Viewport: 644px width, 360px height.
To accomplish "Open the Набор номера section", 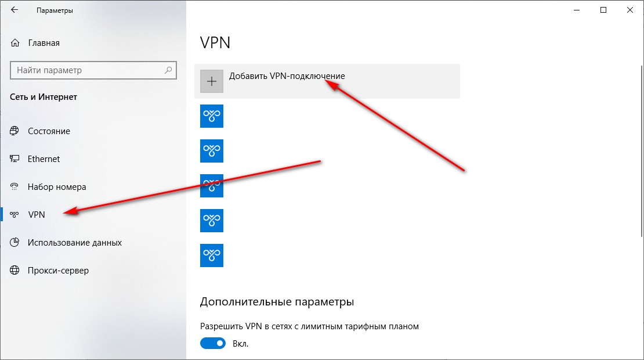I will (57, 187).
